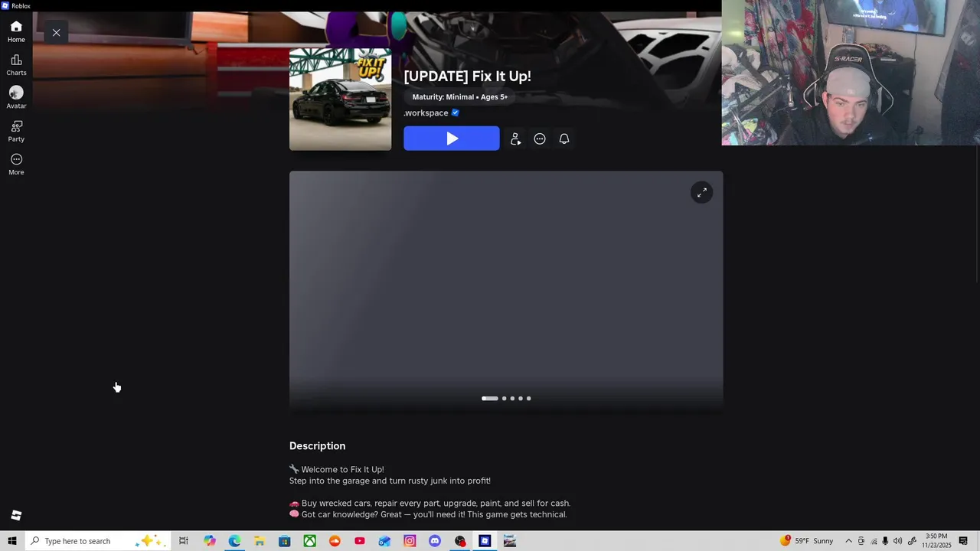Open Task View on the taskbar
Image resolution: width=980 pixels, height=551 pixels.
coord(184,541)
